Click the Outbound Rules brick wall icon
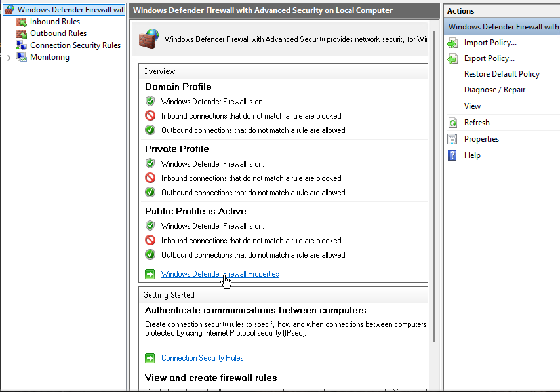 click(x=22, y=33)
